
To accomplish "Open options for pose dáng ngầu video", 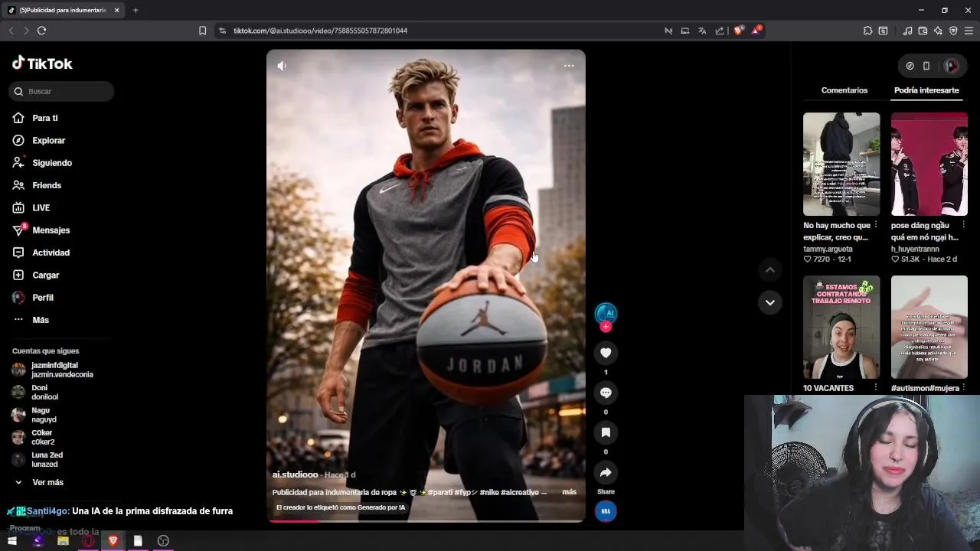I will (x=963, y=226).
